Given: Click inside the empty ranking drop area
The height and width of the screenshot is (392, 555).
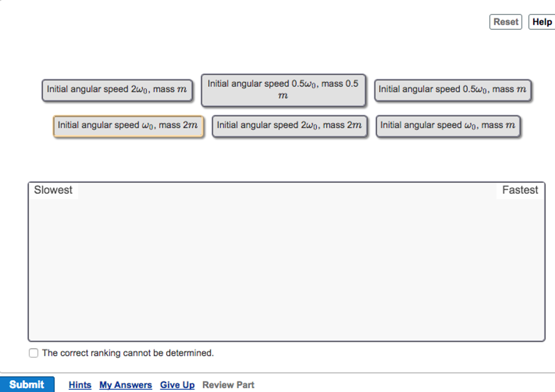Looking at the screenshot, I should tap(286, 269).
